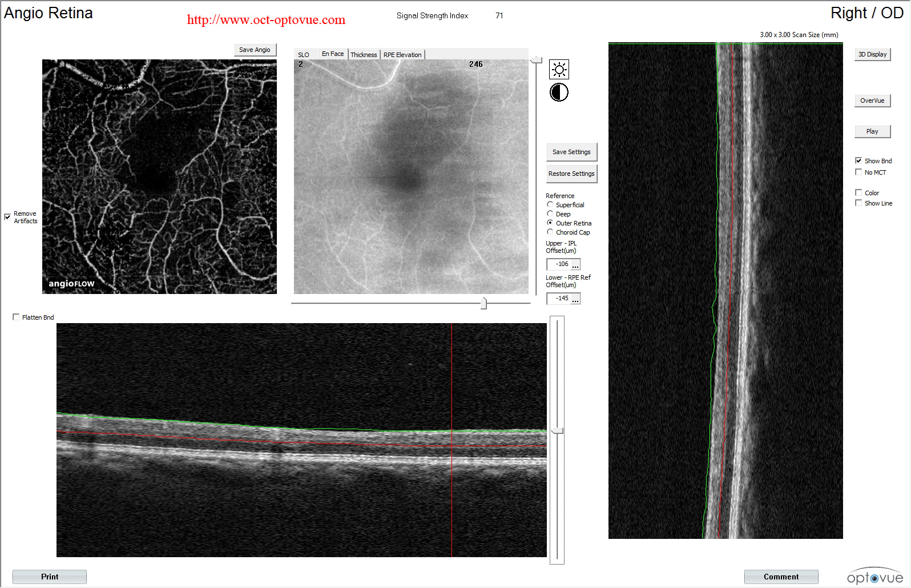The width and height of the screenshot is (911, 588).
Task: Click the Play button
Action: point(872,131)
